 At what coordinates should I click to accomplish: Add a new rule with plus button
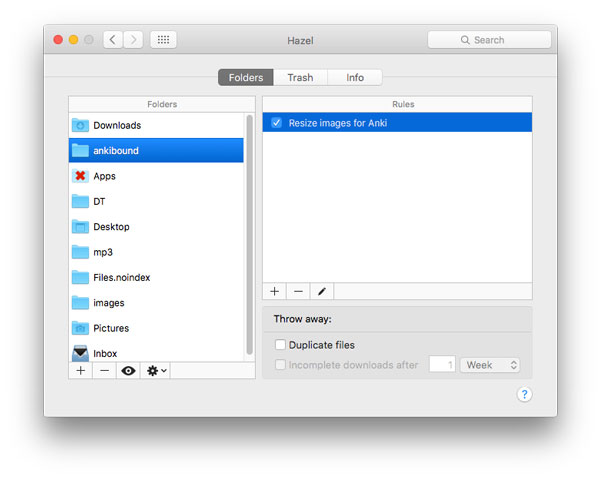coord(274,291)
